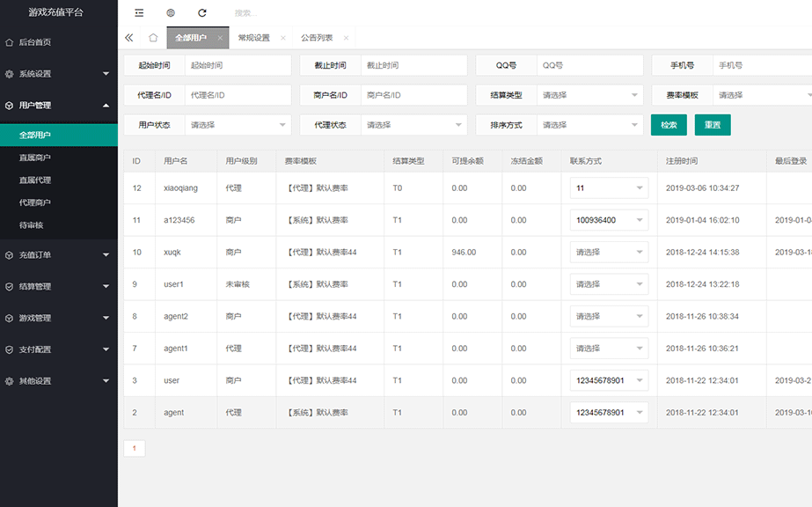Image resolution: width=812 pixels, height=507 pixels.
Task: Open the 结算类型 filter dropdown
Action: pos(589,95)
